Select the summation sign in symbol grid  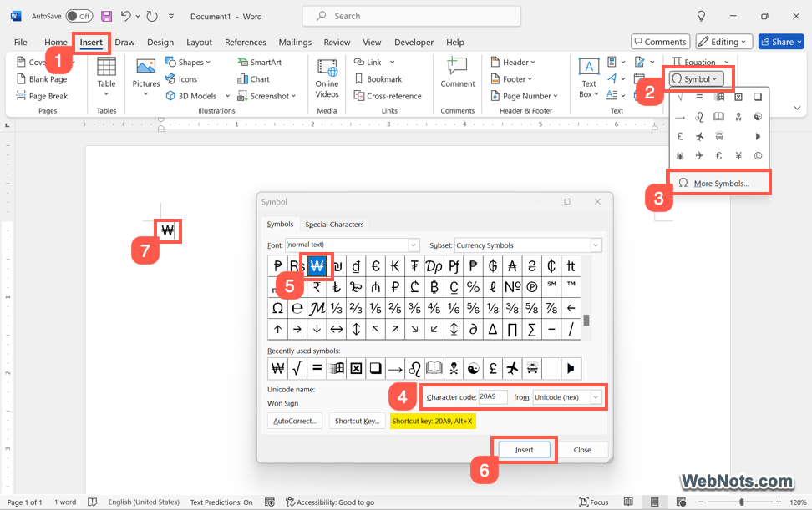click(532, 330)
